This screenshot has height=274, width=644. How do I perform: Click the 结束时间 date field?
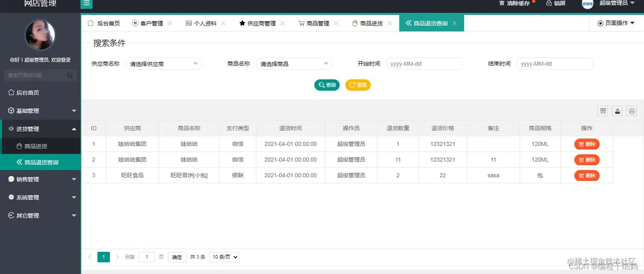555,64
